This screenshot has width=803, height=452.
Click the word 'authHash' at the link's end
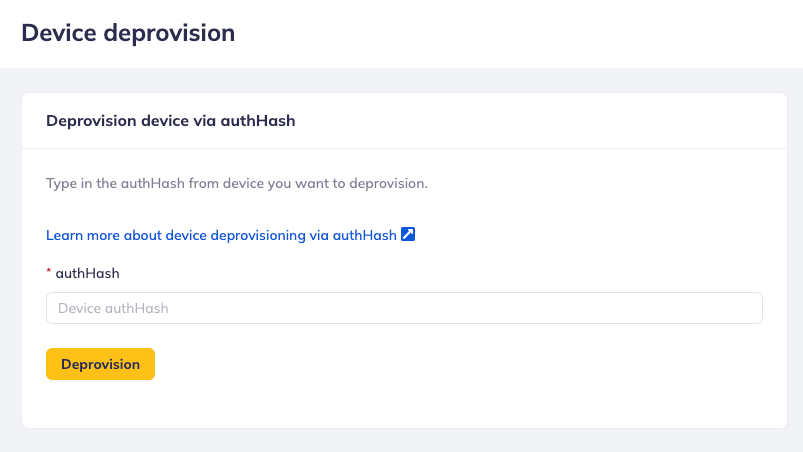pyautogui.click(x=366, y=236)
